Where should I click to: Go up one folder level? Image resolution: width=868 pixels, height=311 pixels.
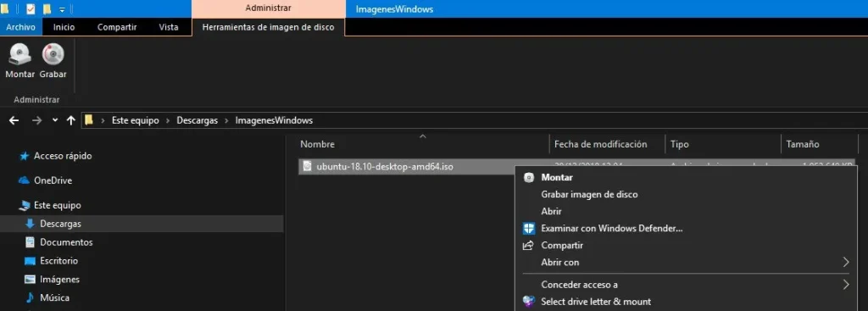point(71,120)
